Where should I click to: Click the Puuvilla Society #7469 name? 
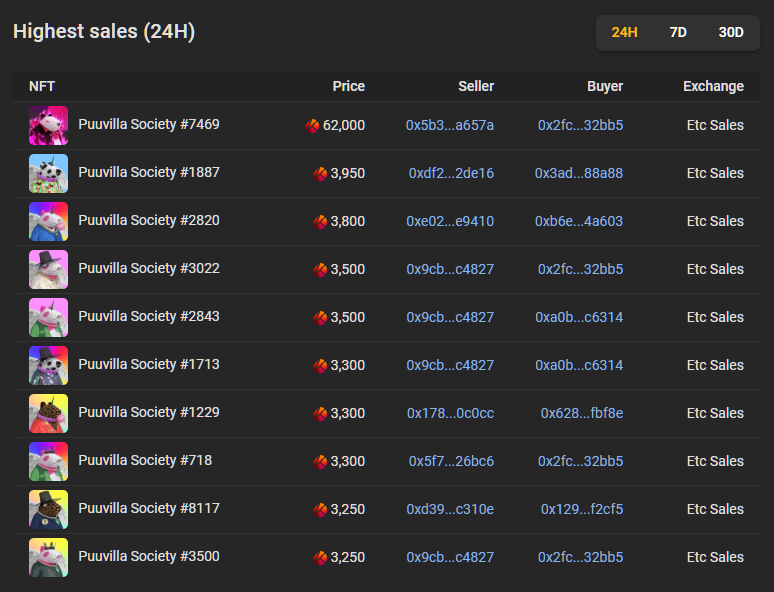click(149, 124)
